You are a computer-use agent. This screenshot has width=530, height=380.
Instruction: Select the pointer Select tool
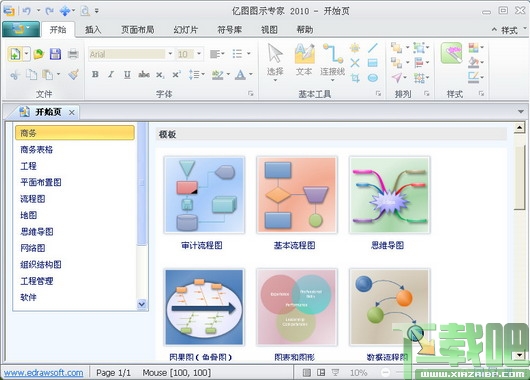[275, 62]
